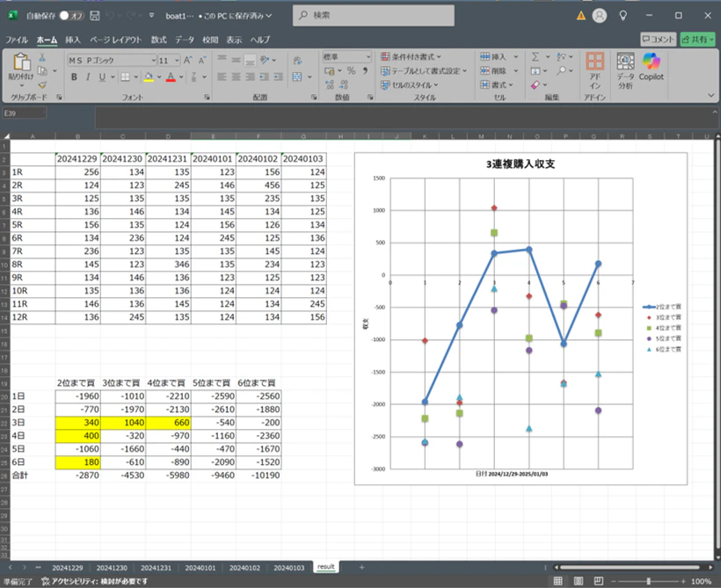
Task: Click the cell borders icon
Action: click(125, 76)
